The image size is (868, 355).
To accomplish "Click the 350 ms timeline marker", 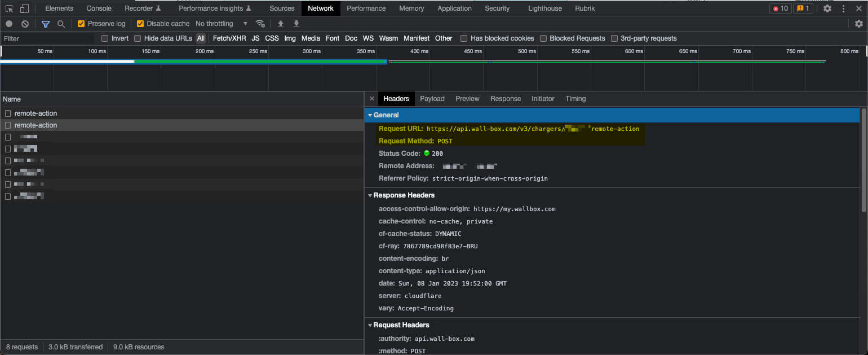I will pos(365,51).
